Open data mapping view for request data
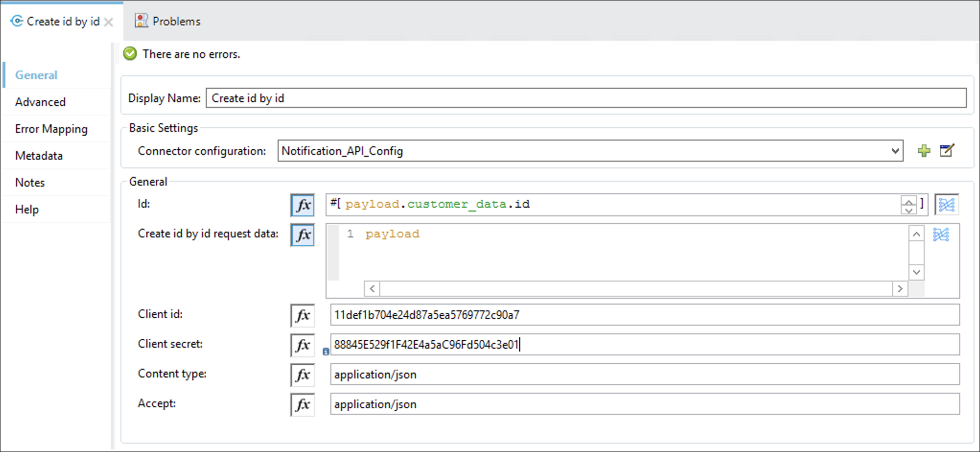 point(941,235)
